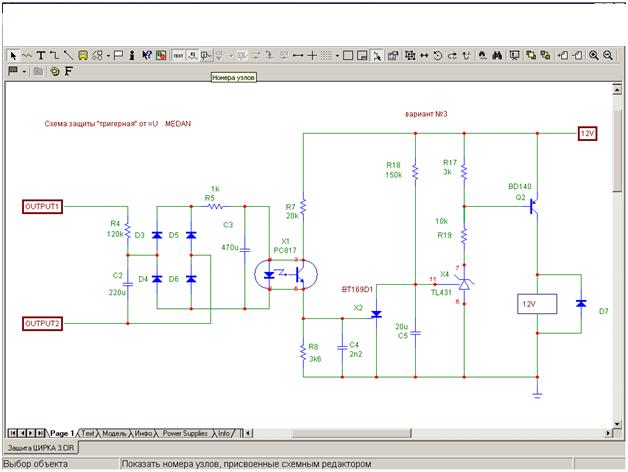Viewport: 628px width, 472px height.
Task: Select the 12V supply terminal box
Action: click(x=587, y=133)
